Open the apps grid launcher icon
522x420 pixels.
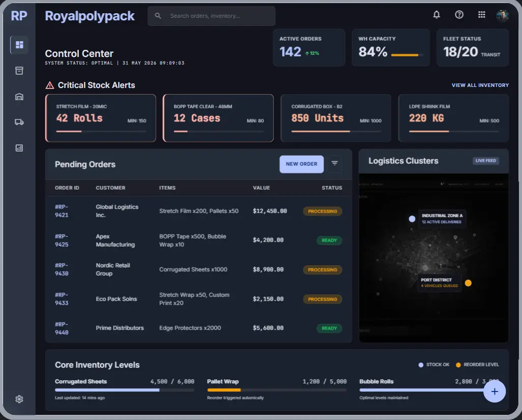click(481, 15)
